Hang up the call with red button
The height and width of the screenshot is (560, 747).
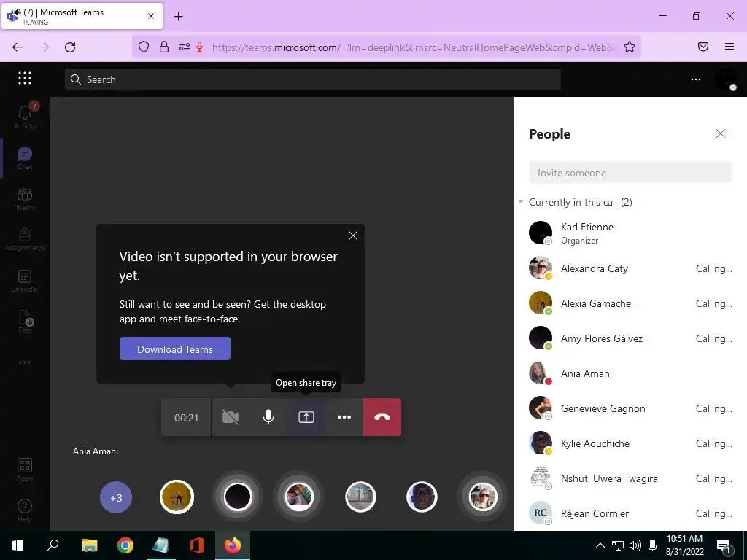tap(382, 417)
